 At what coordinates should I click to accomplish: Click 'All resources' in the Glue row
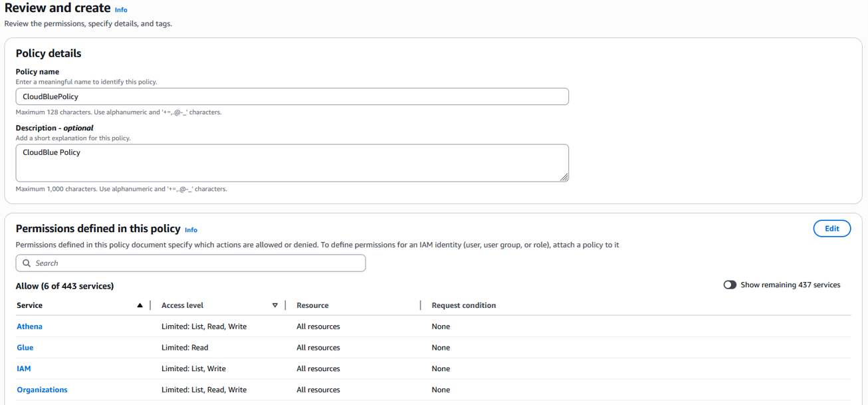(x=318, y=348)
